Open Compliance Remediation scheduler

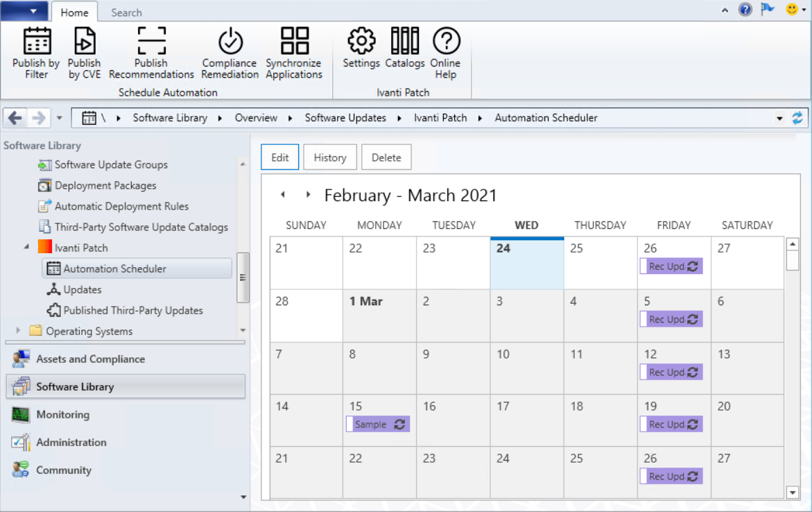230,42
